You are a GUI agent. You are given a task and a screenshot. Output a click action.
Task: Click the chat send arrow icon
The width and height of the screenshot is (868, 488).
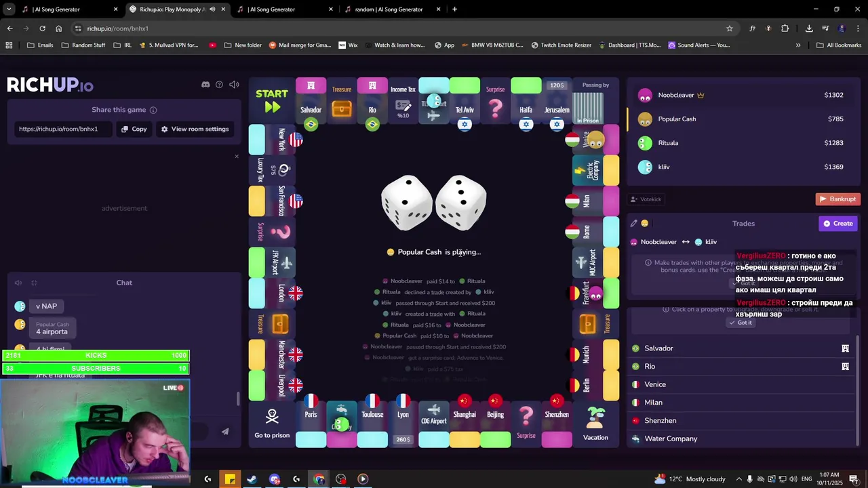click(x=225, y=431)
